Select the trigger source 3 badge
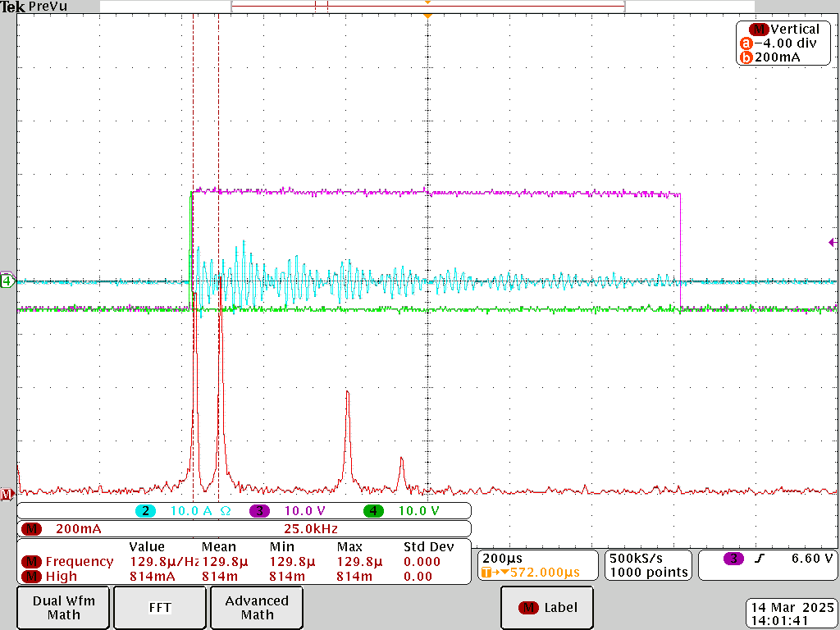Screen dimensions: 840x630 (x=734, y=559)
